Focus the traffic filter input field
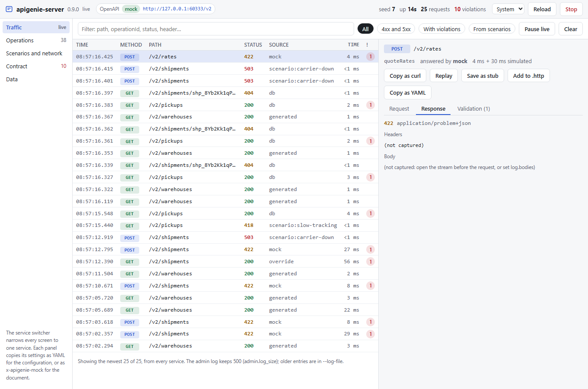 [216, 29]
